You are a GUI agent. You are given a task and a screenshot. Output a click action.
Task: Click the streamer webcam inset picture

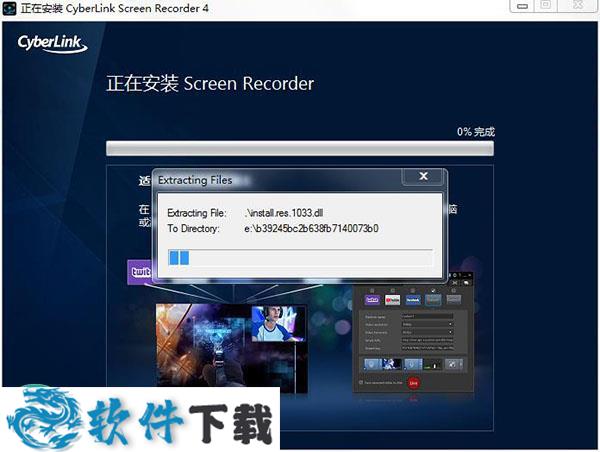pyautogui.click(x=279, y=323)
